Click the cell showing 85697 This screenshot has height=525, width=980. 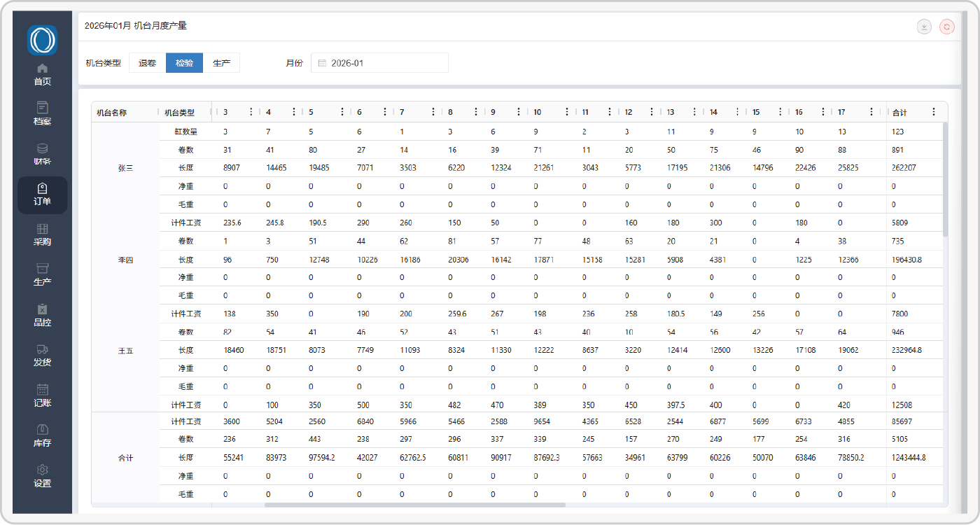902,421
